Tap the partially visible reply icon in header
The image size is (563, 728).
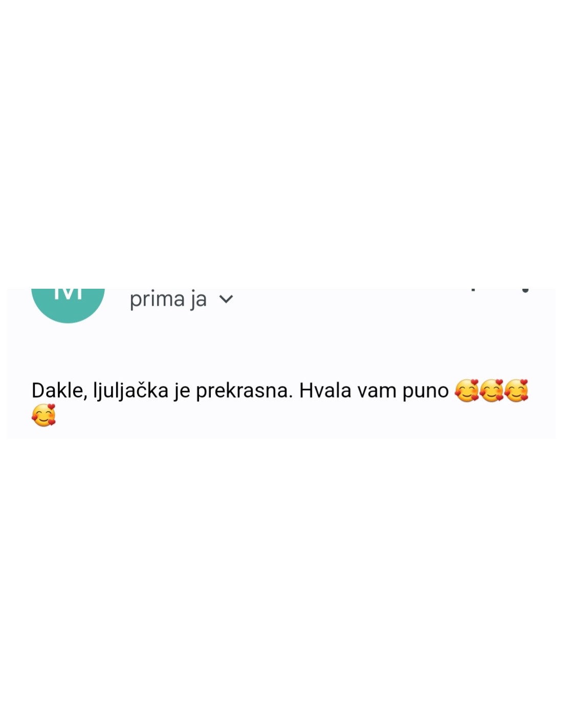[473, 290]
